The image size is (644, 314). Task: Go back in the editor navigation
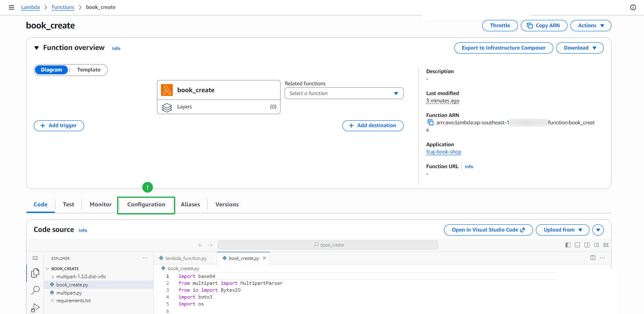pyautogui.click(x=200, y=245)
